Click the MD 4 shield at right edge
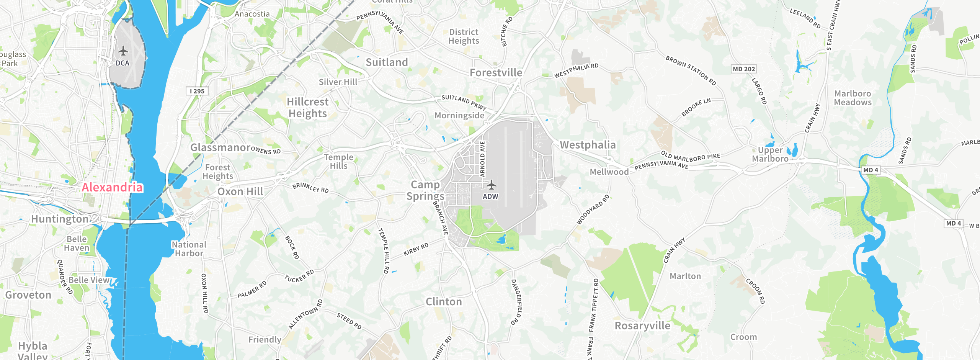The image size is (980, 360). 954,223
